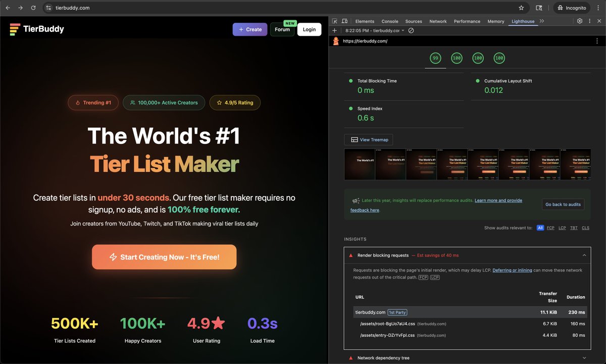Click the TierBuddy logo icon
606x364 pixels.
[15, 29]
